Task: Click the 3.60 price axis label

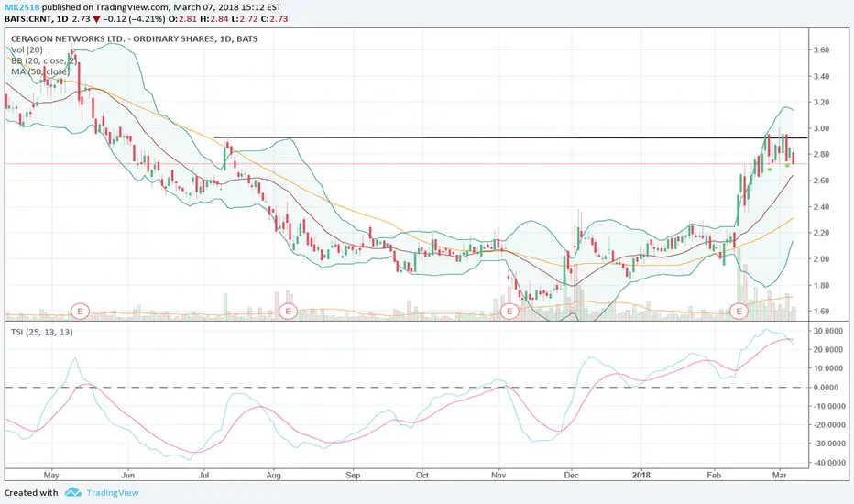Action: point(821,50)
